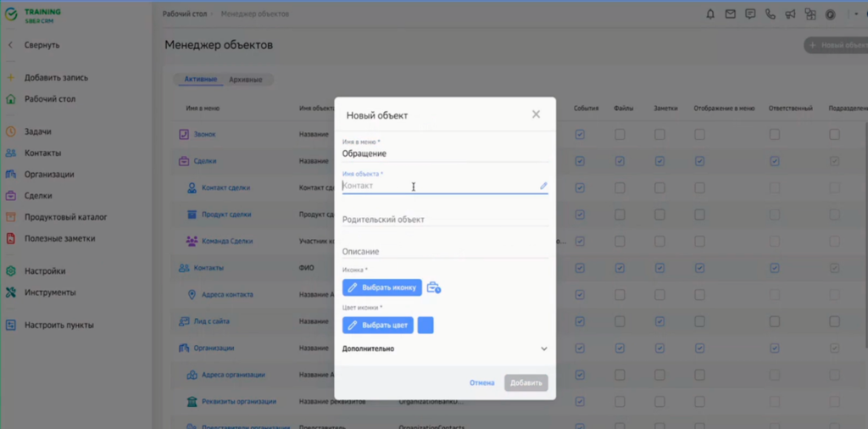Click the Выбрать цвет button
Image resolution: width=868 pixels, height=429 pixels.
[x=377, y=326]
